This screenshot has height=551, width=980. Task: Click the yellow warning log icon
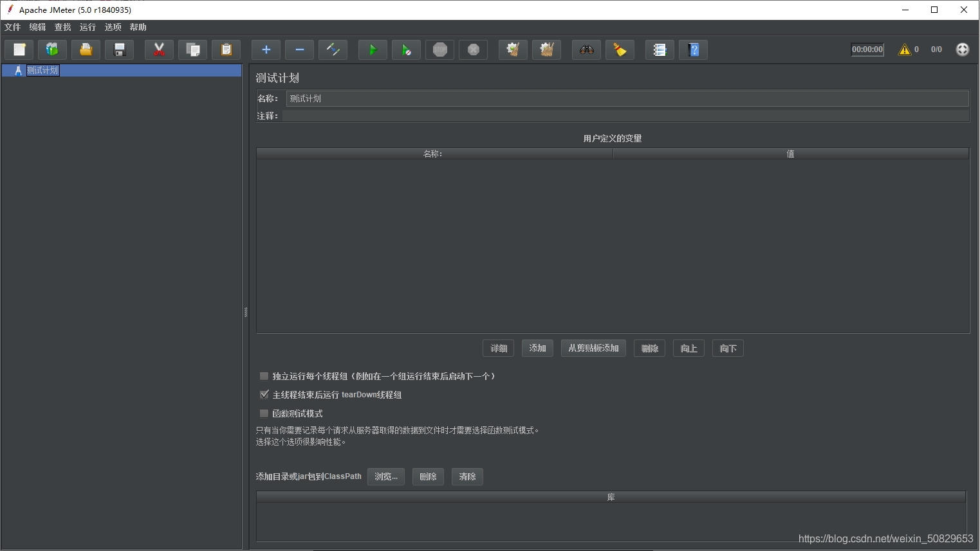tap(905, 50)
